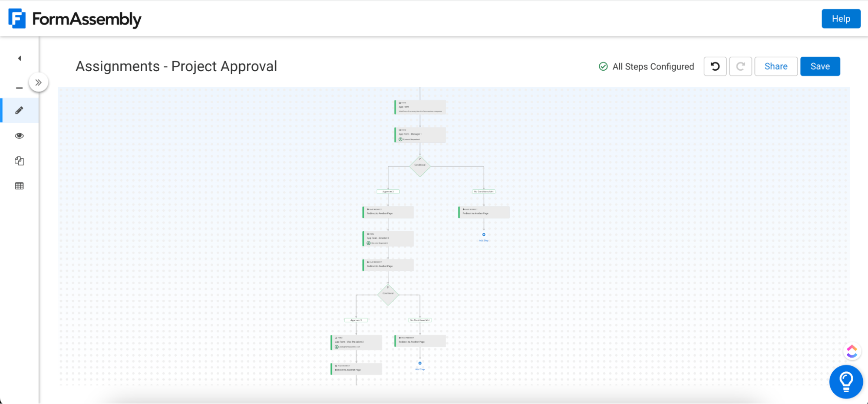Click the back arrow at sidebar top
The image size is (868, 404).
point(19,58)
